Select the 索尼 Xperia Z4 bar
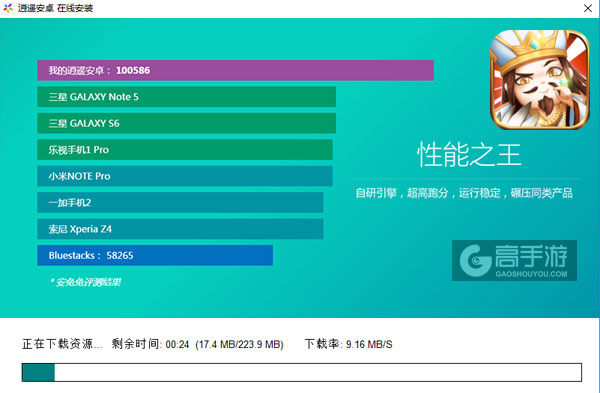The image size is (600, 393). [x=180, y=229]
